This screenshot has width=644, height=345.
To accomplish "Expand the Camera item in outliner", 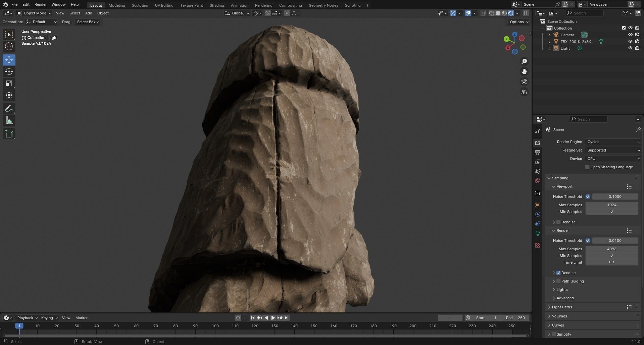I will 549,35.
